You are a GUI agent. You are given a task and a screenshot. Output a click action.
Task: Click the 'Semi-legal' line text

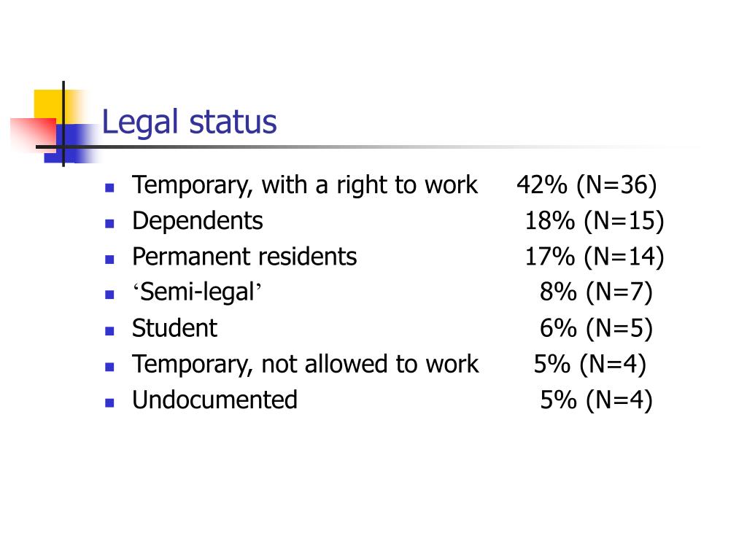pos(197,292)
